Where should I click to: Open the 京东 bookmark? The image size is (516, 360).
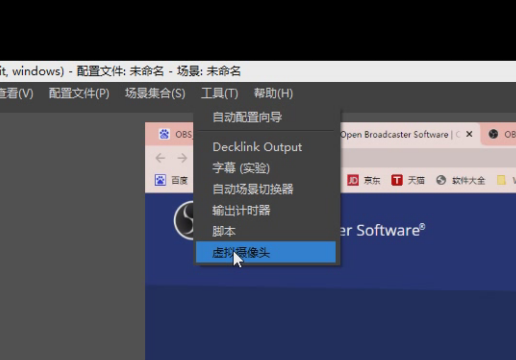point(364,180)
